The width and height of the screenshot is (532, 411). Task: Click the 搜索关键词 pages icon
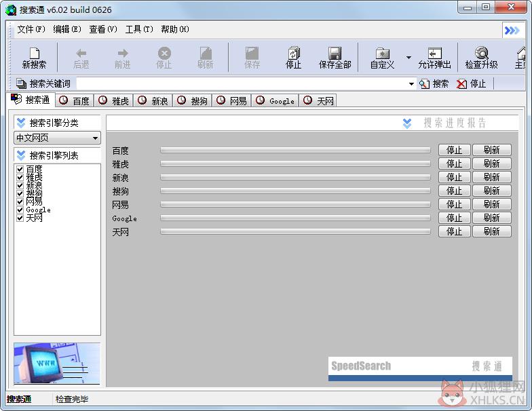[x=22, y=83]
